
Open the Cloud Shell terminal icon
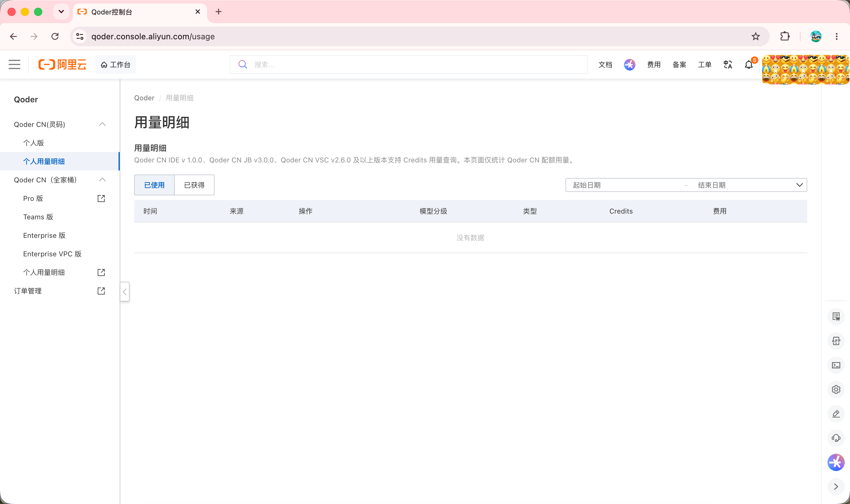pyautogui.click(x=836, y=366)
